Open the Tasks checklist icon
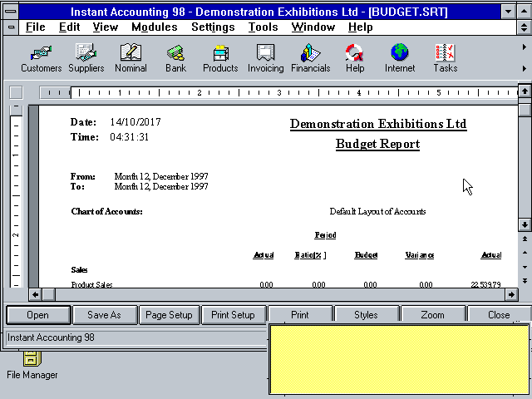 (x=446, y=58)
